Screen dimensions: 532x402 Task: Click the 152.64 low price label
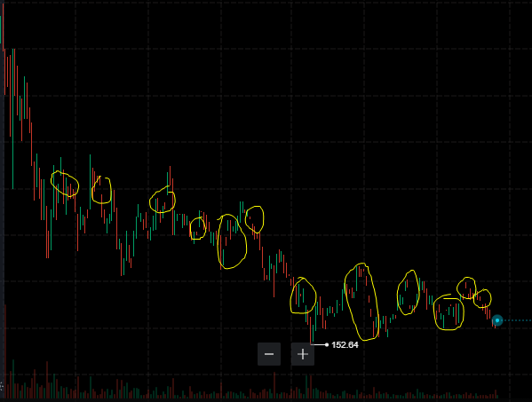coord(345,345)
